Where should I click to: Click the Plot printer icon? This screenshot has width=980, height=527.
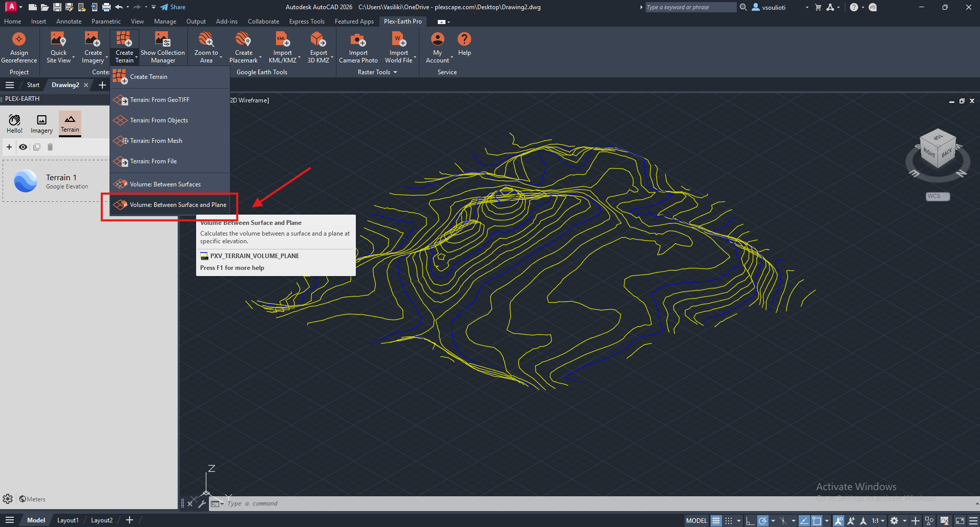pos(106,7)
